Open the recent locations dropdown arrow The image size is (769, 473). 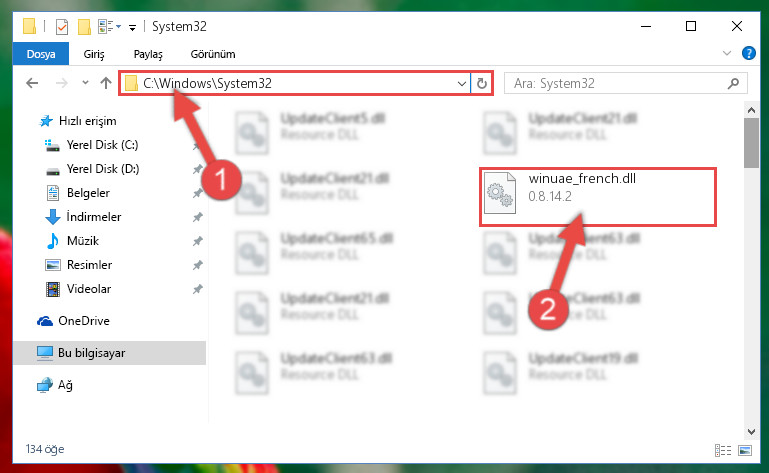coord(85,83)
